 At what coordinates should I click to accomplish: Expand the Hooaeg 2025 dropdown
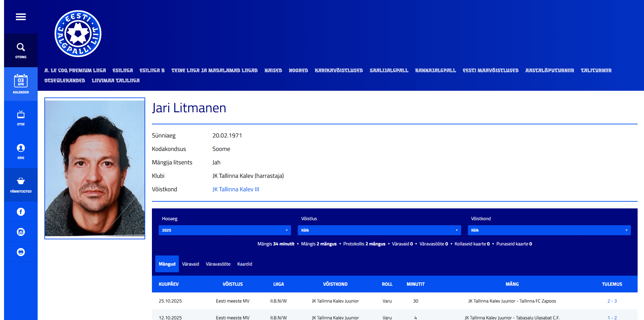pyautogui.click(x=225, y=230)
